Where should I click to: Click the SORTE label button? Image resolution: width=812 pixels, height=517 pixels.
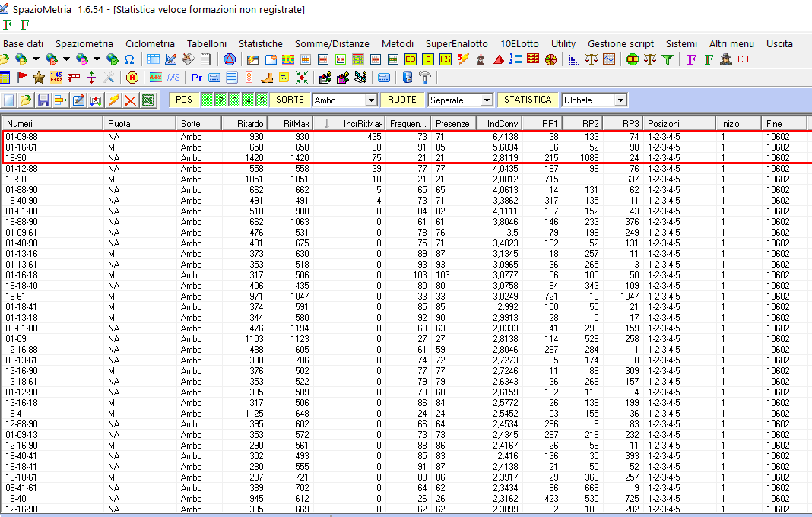[290, 100]
